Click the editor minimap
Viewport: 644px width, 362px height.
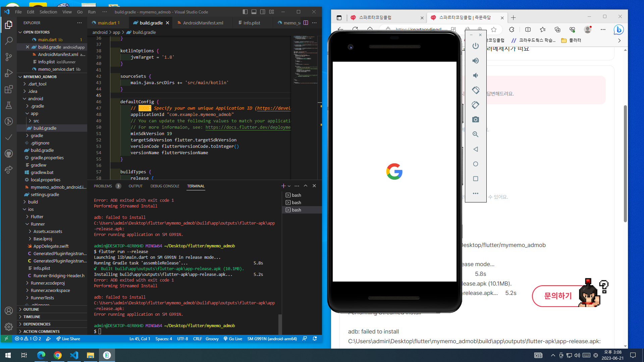tap(306, 60)
